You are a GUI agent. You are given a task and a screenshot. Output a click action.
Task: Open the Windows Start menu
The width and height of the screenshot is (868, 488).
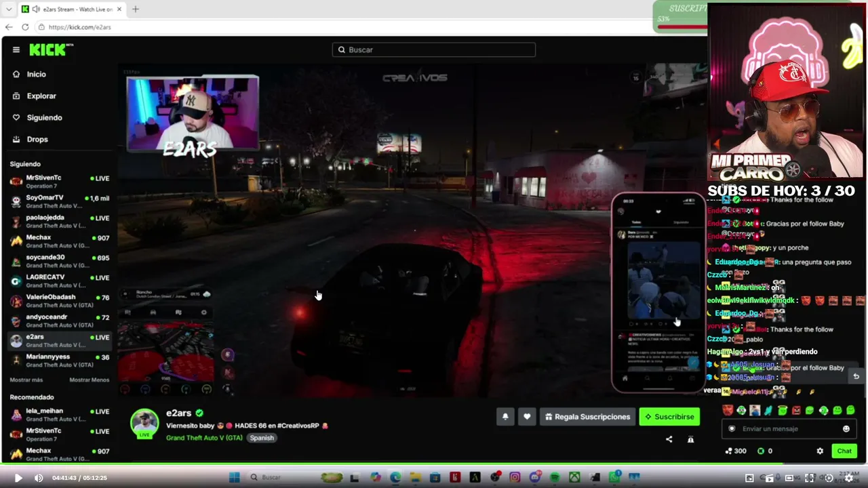click(234, 478)
